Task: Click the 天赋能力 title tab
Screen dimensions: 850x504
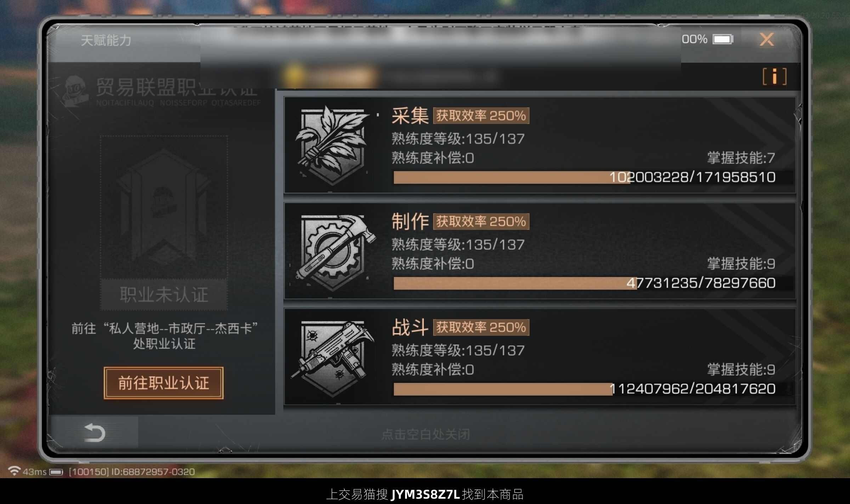Action: (x=106, y=40)
